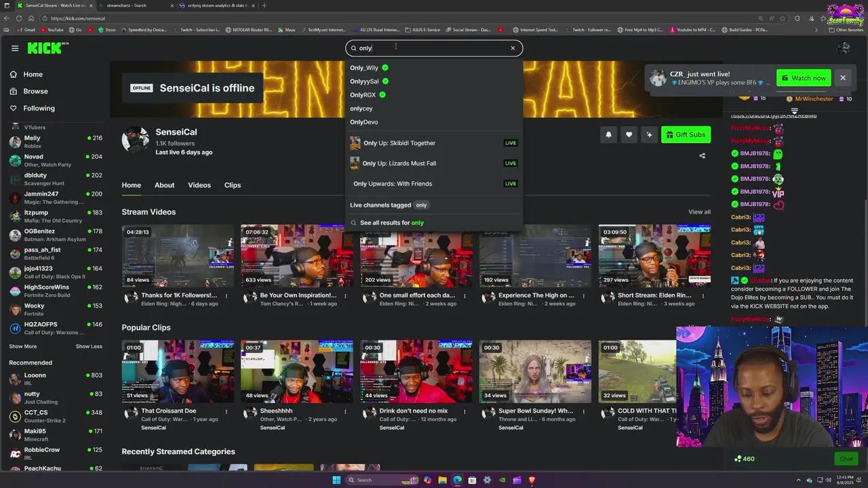Open followed channel Jammin247

tap(54, 198)
